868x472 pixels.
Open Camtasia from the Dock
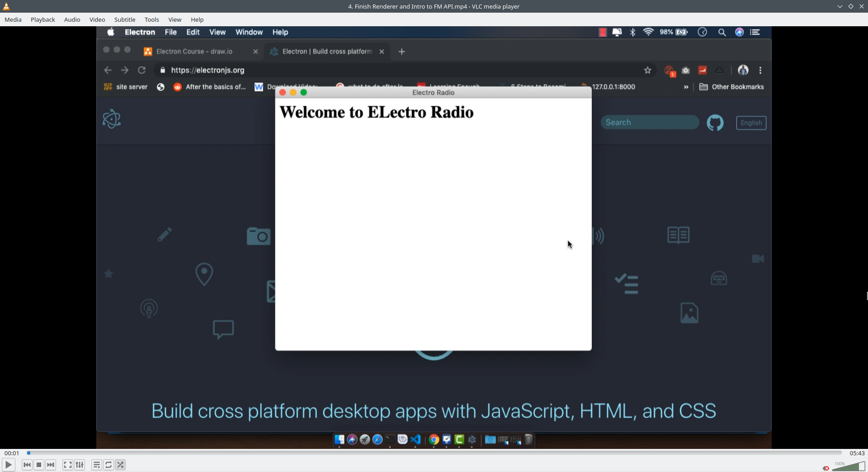[x=459, y=439]
